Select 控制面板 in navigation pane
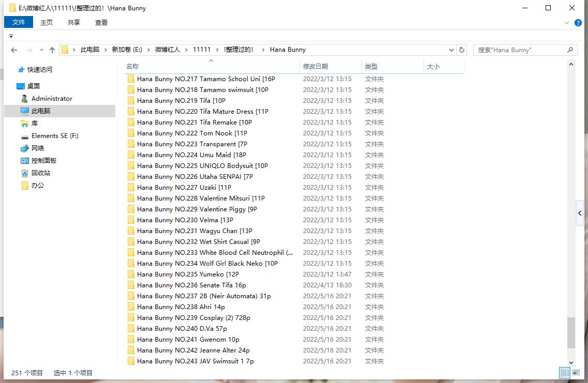588x383 pixels. [x=44, y=160]
